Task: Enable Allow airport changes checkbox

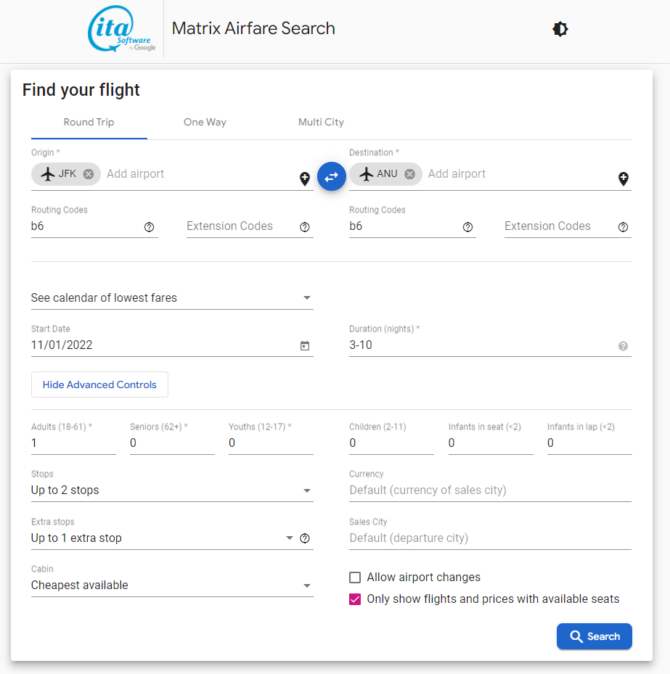Action: click(x=355, y=577)
